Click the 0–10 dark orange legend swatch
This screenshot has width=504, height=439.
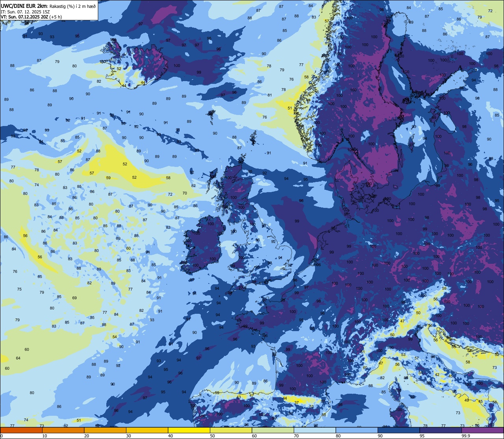point(21,430)
